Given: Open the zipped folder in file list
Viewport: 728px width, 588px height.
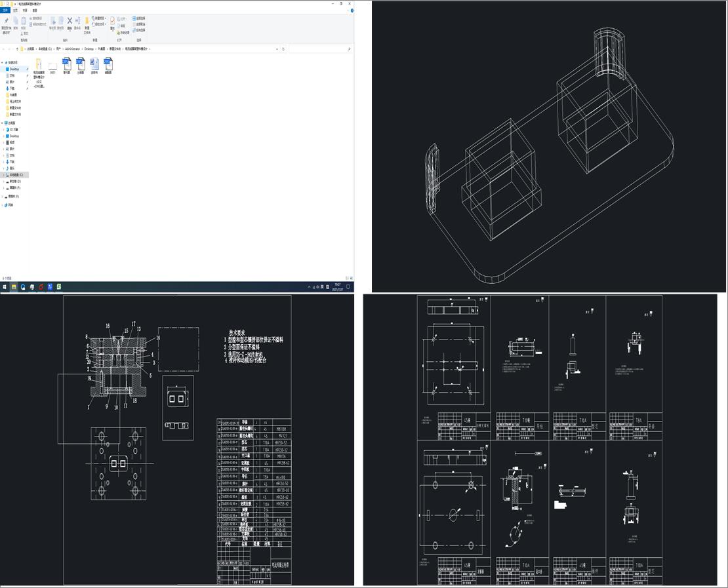Looking at the screenshot, I should point(39,65).
